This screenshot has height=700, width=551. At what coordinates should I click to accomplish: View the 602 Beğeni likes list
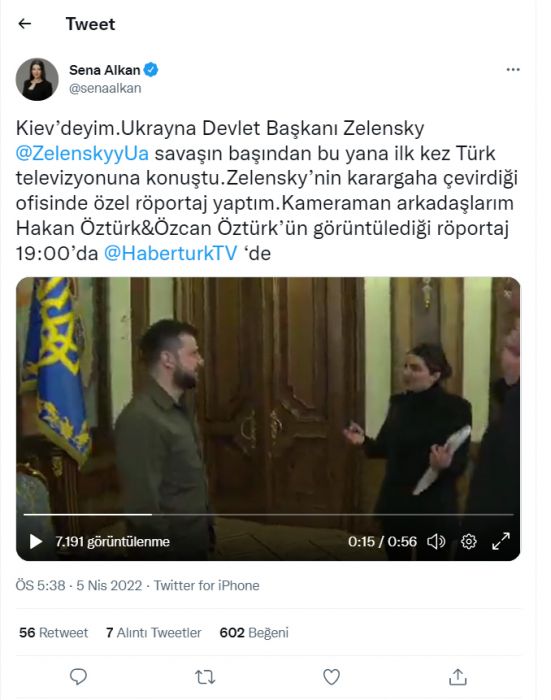point(254,633)
